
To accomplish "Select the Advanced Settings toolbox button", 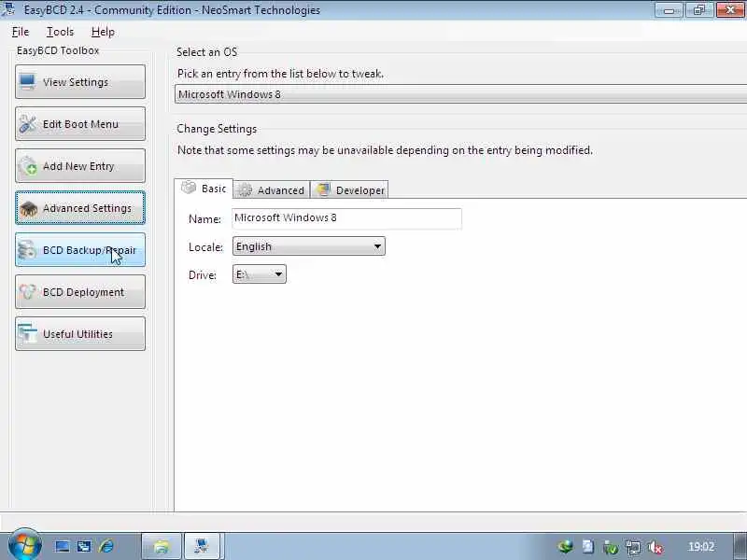I will [x=80, y=207].
